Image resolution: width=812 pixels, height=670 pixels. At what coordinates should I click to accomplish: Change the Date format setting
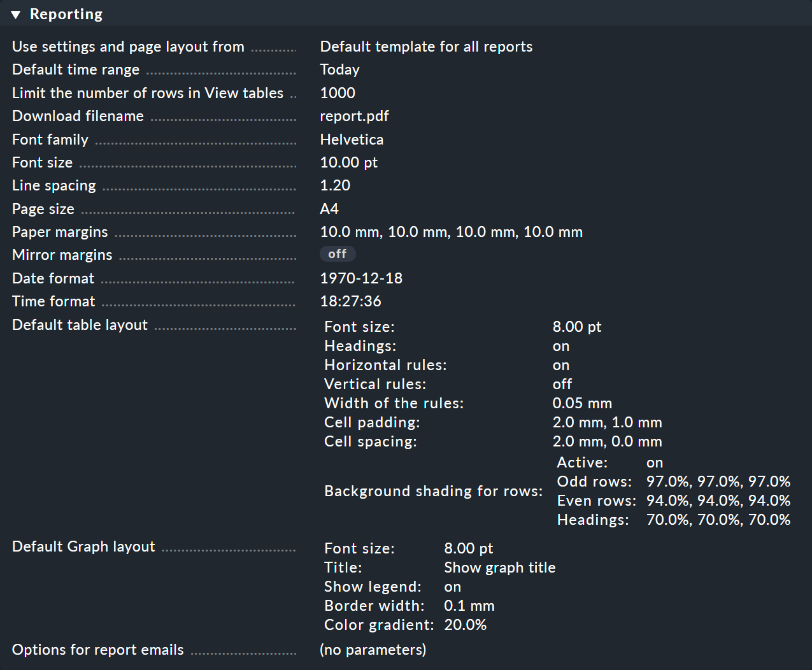coord(53,278)
